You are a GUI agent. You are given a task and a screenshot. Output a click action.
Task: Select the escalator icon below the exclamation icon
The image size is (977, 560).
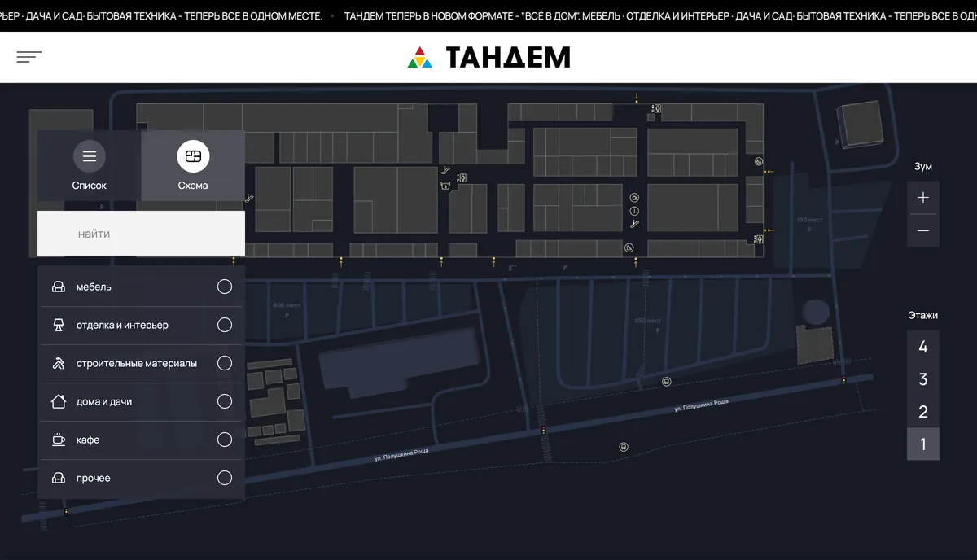click(635, 224)
